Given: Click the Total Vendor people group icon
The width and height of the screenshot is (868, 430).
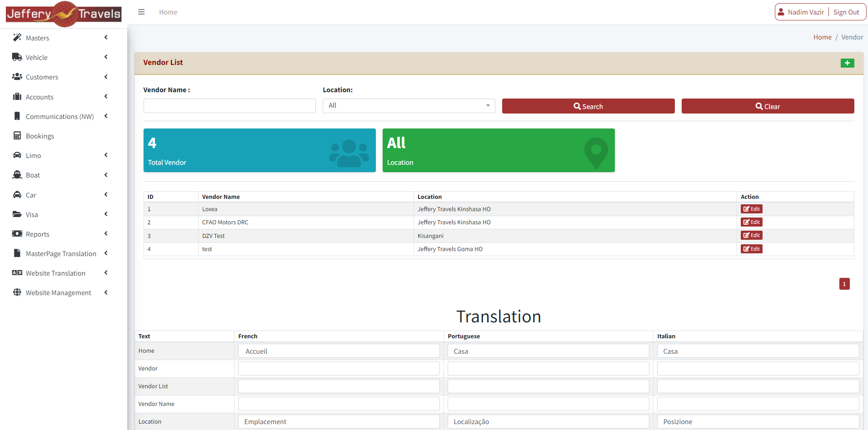Looking at the screenshot, I should coord(349,153).
